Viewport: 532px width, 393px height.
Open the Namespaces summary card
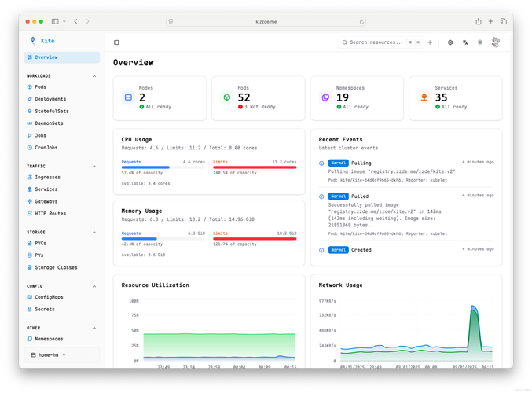(358, 98)
